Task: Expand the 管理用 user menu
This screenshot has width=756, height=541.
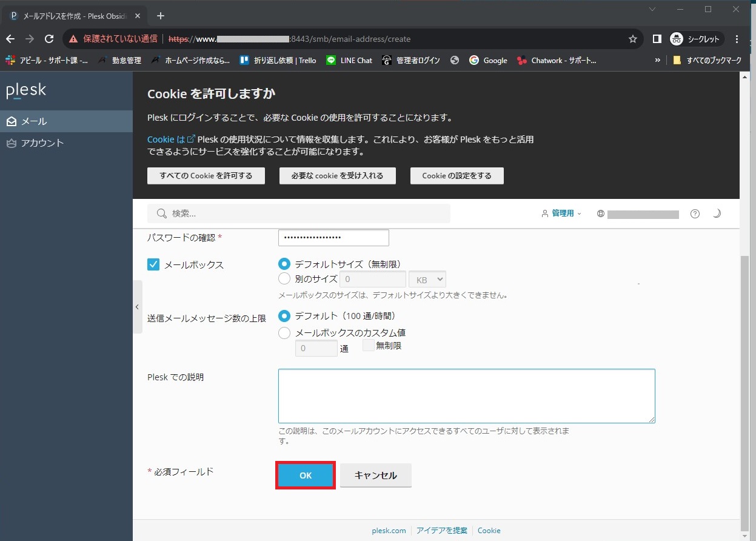Action: (561, 213)
